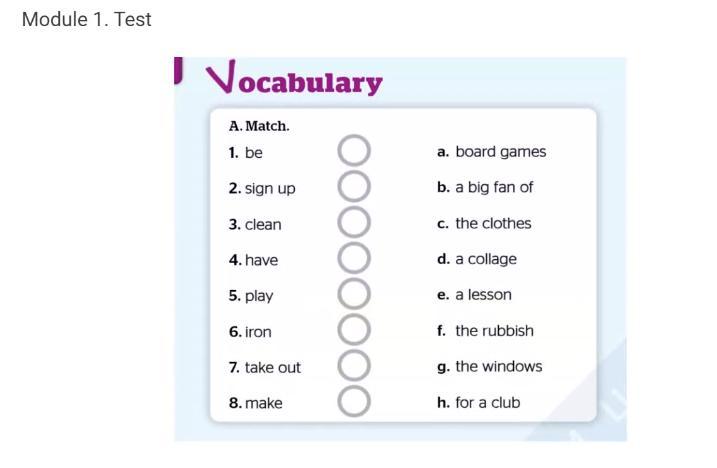The height and width of the screenshot is (468, 717).
Task: Click option b. a big fan of
Action: pyautogui.click(x=485, y=187)
